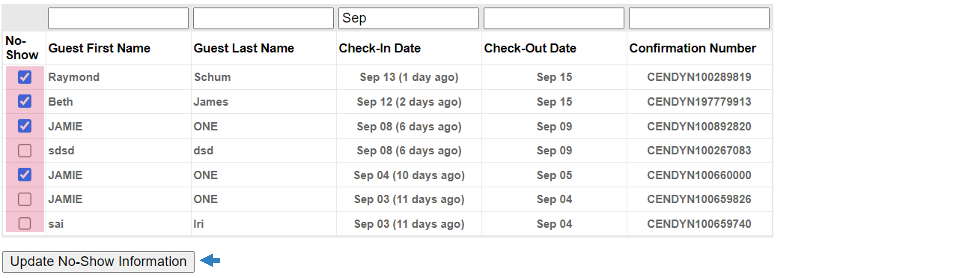Uncheck No-Show for CENDYN100660000 reservation
The image size is (980, 278).
(x=25, y=175)
